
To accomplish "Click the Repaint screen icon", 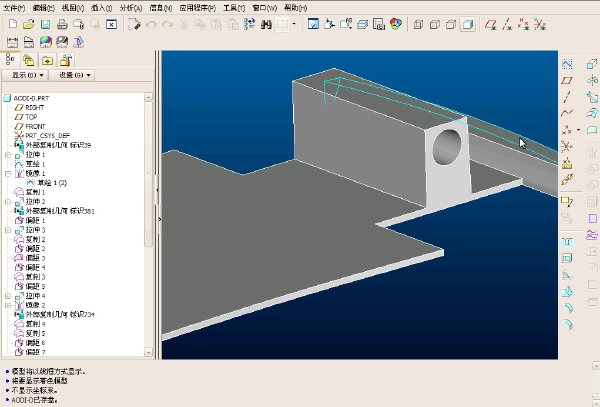I will pos(313,24).
